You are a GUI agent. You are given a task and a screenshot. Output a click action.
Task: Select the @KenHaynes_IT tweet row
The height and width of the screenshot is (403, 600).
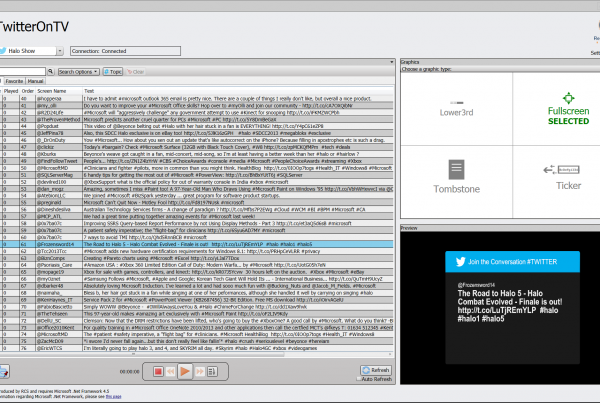197,300
